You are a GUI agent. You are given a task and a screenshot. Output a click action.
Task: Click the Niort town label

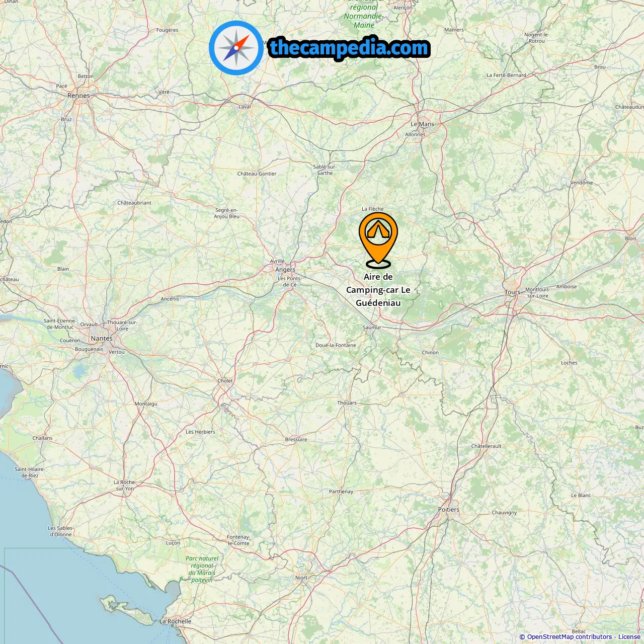tap(301, 578)
